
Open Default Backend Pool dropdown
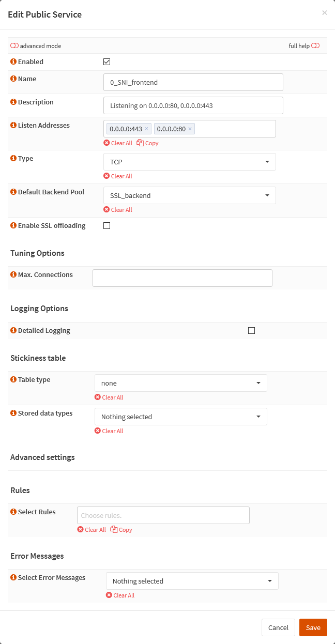coord(189,195)
